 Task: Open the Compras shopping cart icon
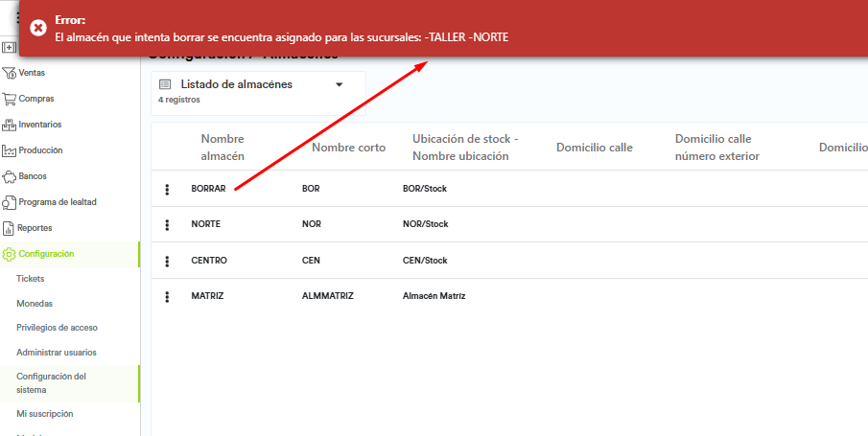click(10, 99)
